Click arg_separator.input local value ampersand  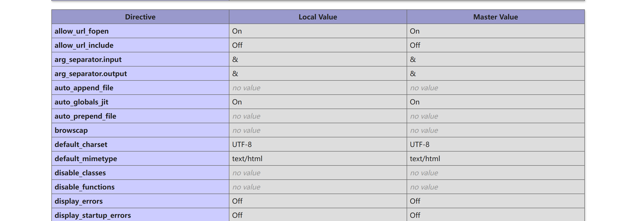[x=235, y=59]
